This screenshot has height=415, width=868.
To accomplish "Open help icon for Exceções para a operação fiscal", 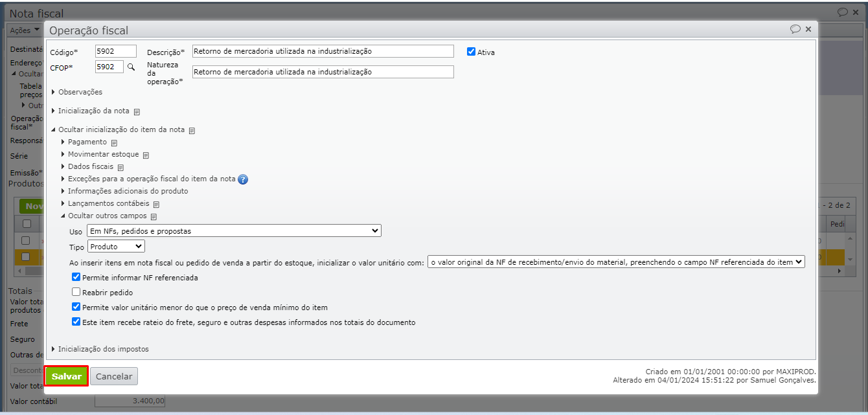I will (x=243, y=179).
